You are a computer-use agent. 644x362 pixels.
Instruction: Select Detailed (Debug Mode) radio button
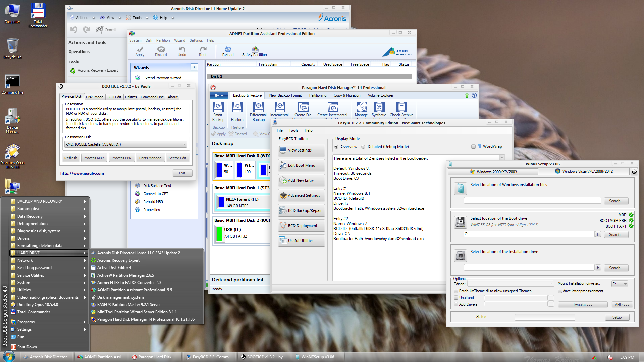363,147
